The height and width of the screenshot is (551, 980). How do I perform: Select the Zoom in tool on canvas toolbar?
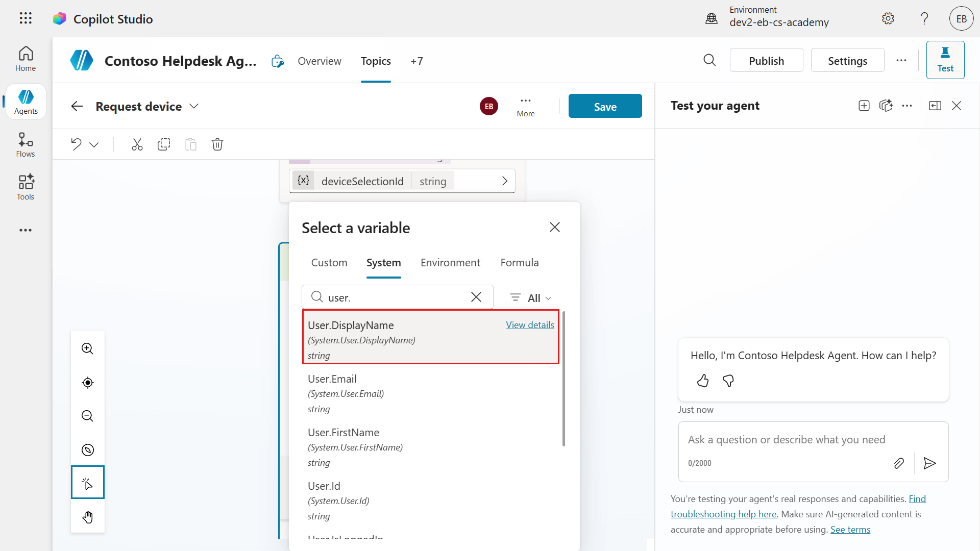pyautogui.click(x=87, y=348)
